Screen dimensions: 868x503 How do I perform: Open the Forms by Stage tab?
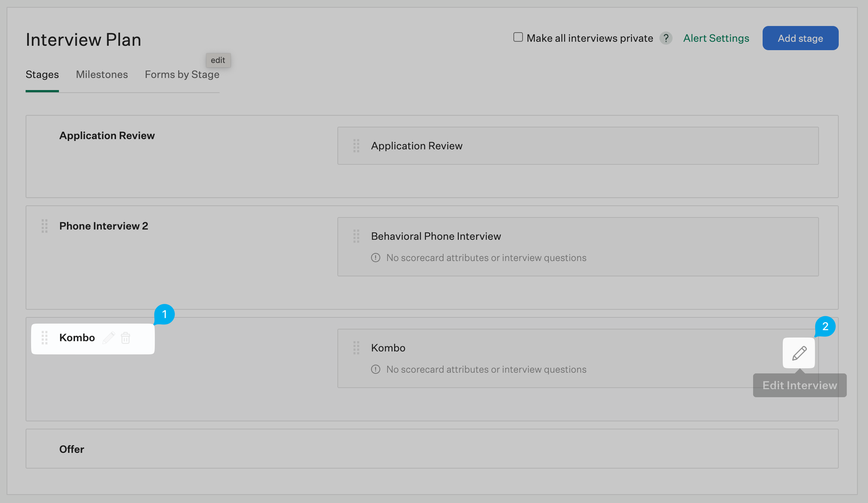click(182, 75)
